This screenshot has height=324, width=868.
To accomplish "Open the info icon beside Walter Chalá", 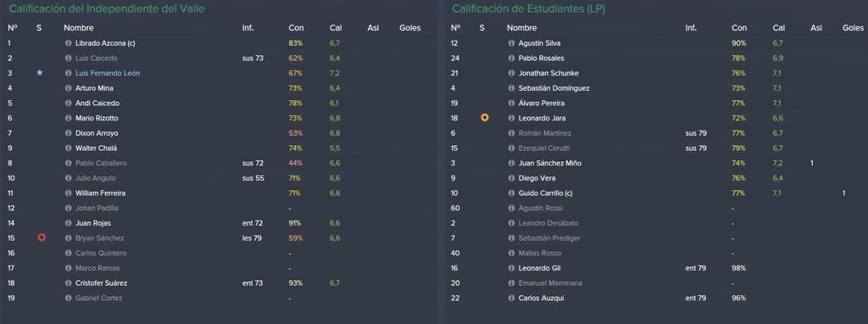I will [x=69, y=148].
